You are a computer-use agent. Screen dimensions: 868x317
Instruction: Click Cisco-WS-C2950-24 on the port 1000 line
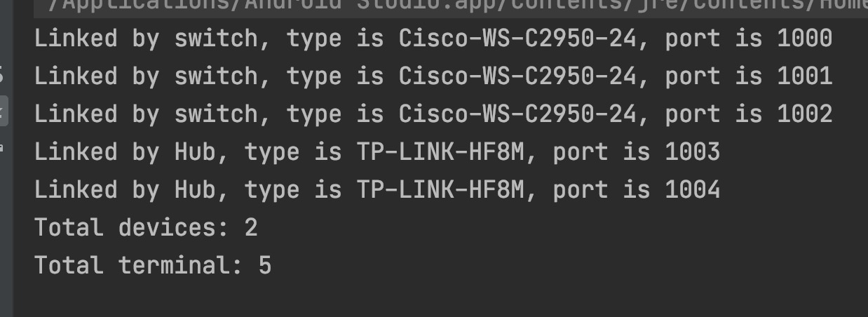(x=517, y=38)
